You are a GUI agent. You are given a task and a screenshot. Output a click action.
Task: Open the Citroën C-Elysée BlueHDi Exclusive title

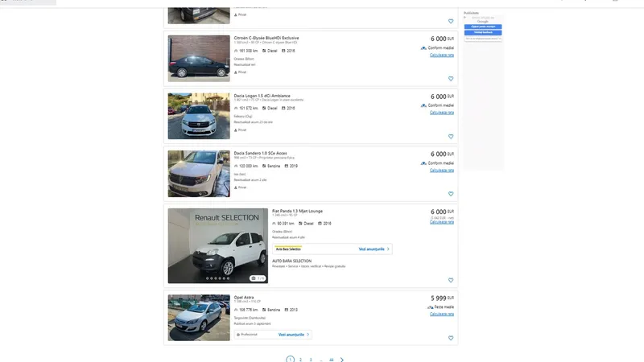(x=266, y=38)
